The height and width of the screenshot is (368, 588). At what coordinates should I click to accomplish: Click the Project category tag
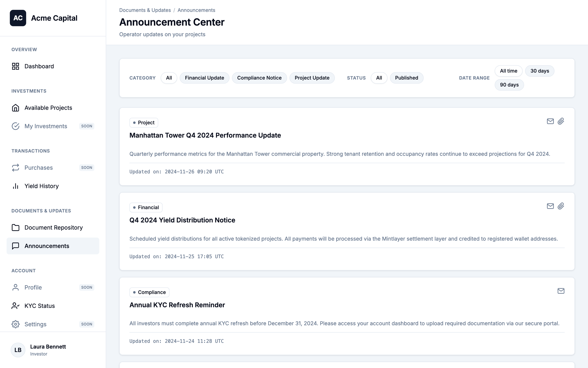[x=144, y=123]
